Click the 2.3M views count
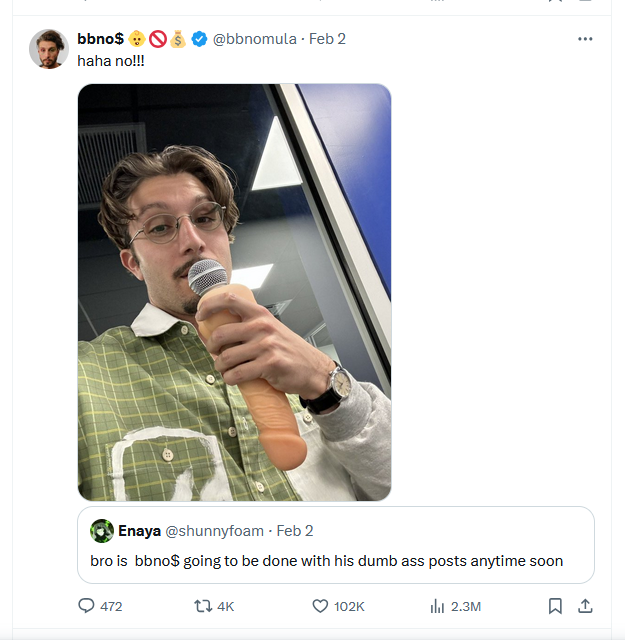Viewport: 625px width, 640px height. [x=466, y=606]
